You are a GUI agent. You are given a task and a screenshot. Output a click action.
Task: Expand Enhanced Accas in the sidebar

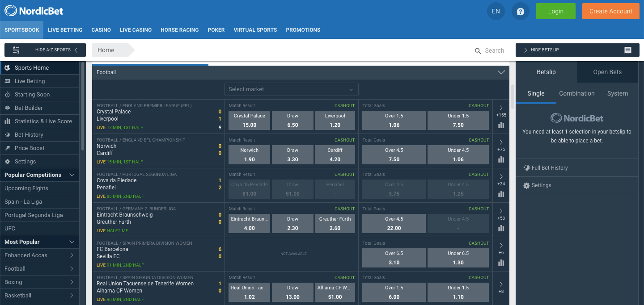(x=39, y=255)
